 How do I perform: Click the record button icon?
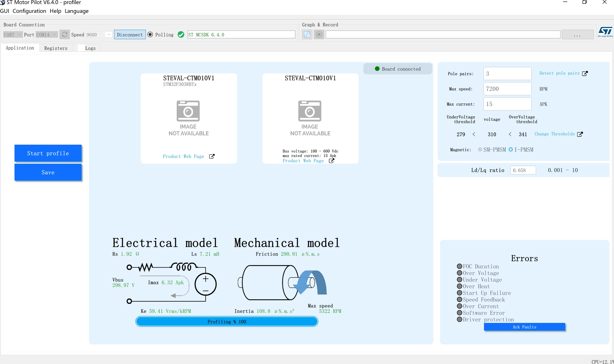coord(319,34)
